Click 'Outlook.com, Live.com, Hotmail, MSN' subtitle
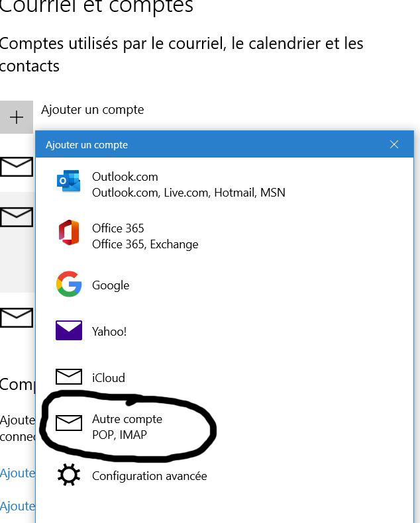This screenshot has height=523, width=420. (189, 193)
